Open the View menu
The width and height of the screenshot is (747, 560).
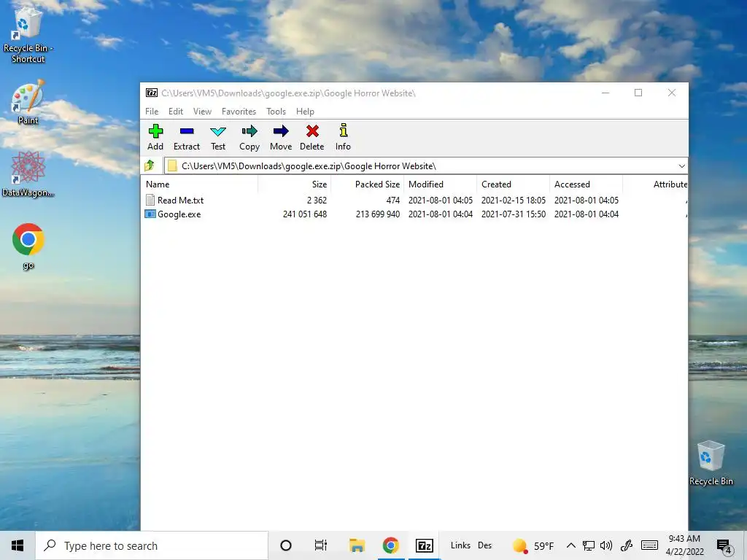[x=202, y=112]
